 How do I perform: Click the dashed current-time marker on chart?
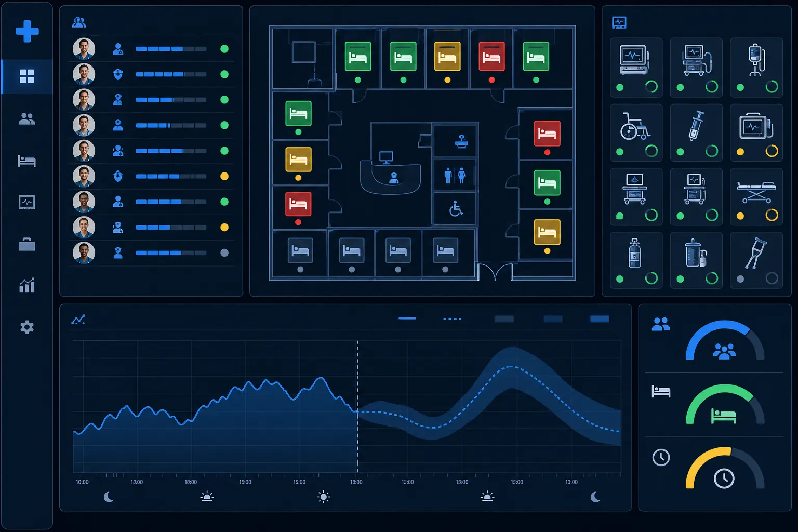[x=357, y=406]
